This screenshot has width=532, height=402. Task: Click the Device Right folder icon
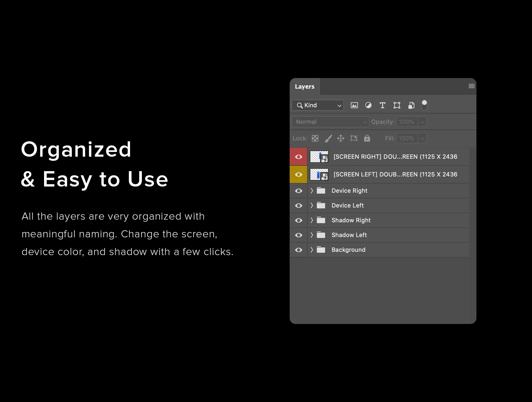click(321, 191)
